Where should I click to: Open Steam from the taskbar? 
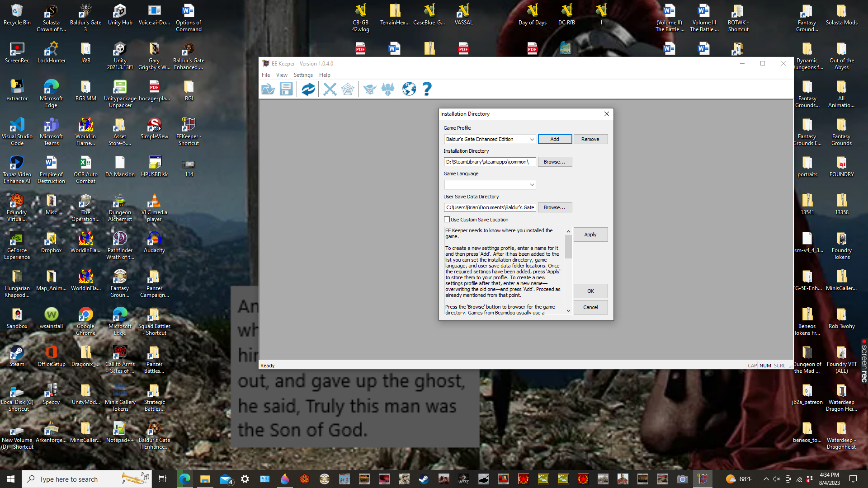tap(424, 479)
